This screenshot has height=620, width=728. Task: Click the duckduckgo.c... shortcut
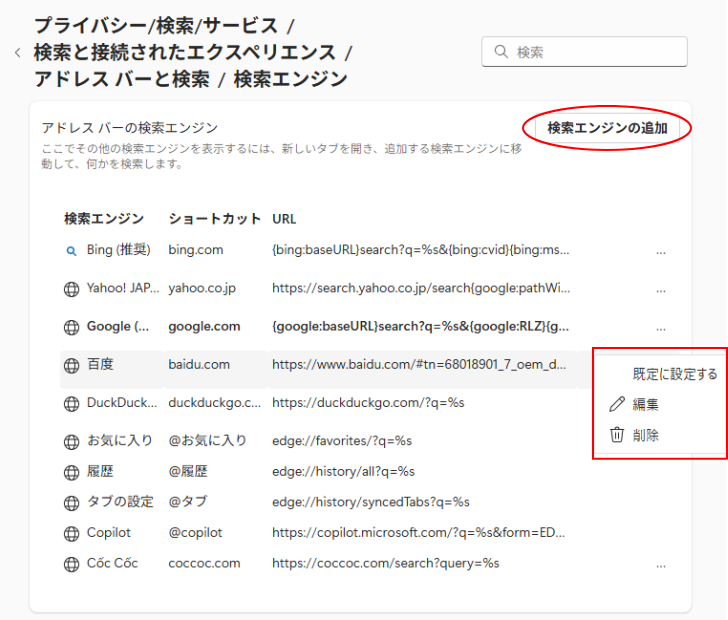(x=214, y=403)
